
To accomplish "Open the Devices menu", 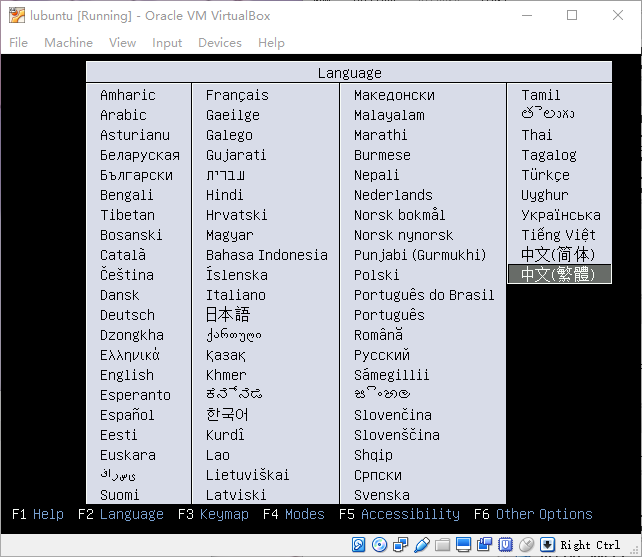I will click(219, 43).
